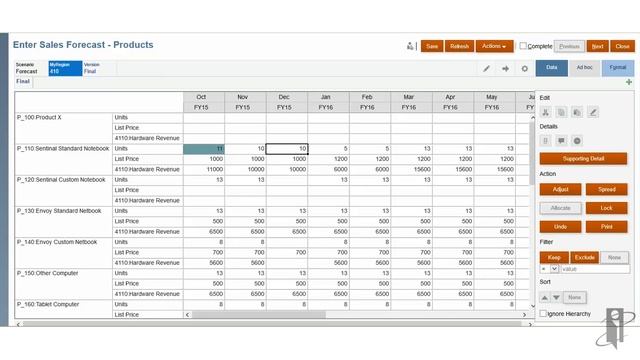Image resolution: width=640 pixels, height=360 pixels.
Task: Click the pencil clear icon under Edit
Action: point(593,112)
